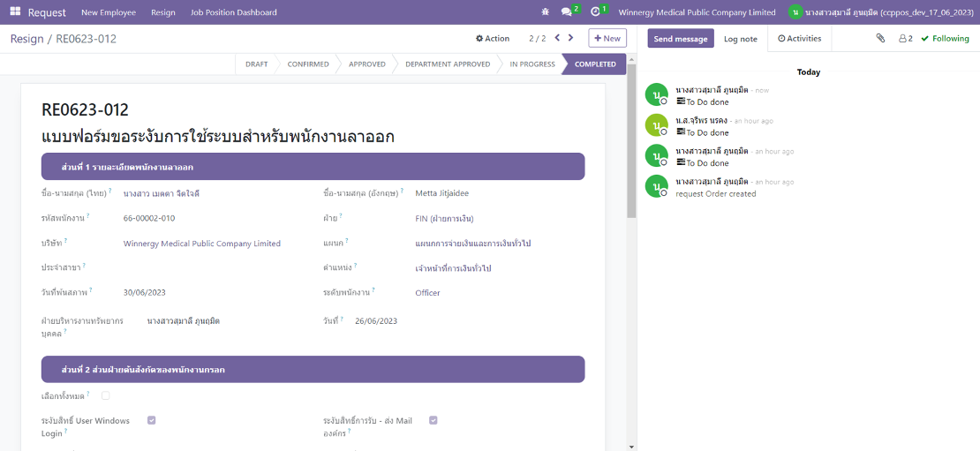Toggle ระงับสิทธิ์การรับ - ส่ง Mail checkbox
This screenshot has width=980, height=451.
pos(433,420)
